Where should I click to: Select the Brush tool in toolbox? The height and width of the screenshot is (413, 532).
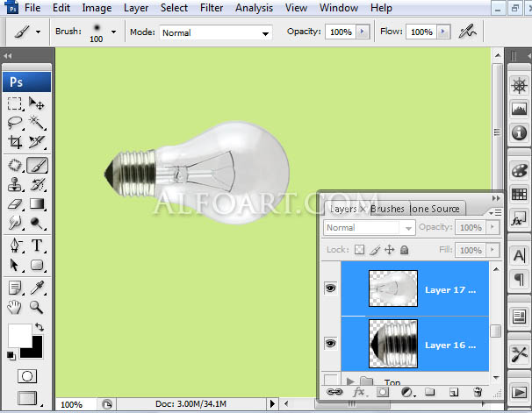(x=37, y=166)
